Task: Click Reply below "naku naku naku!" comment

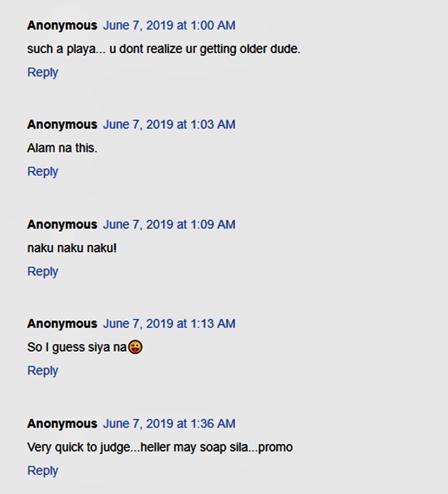Action: coord(42,271)
